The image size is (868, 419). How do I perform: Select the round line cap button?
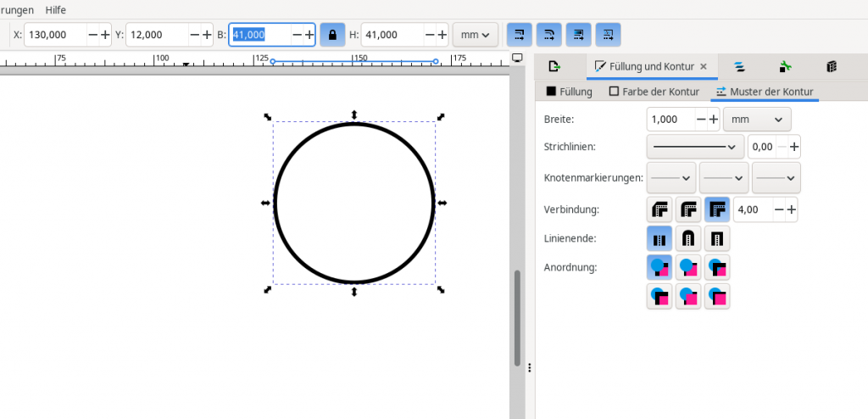pyautogui.click(x=688, y=238)
